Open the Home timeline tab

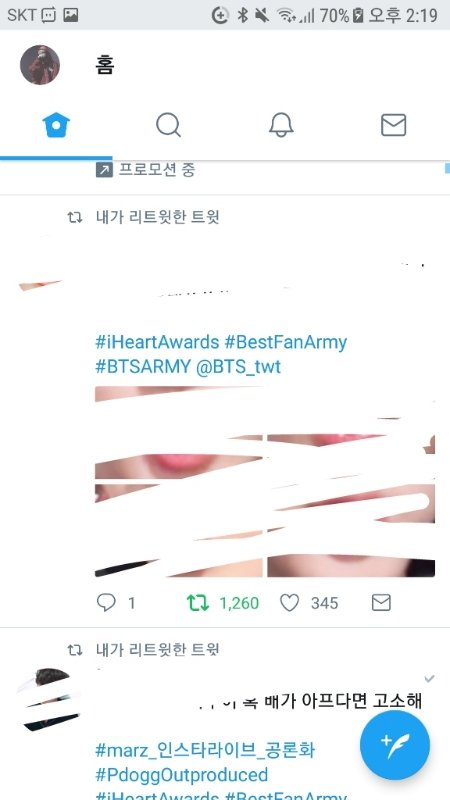tap(56, 125)
